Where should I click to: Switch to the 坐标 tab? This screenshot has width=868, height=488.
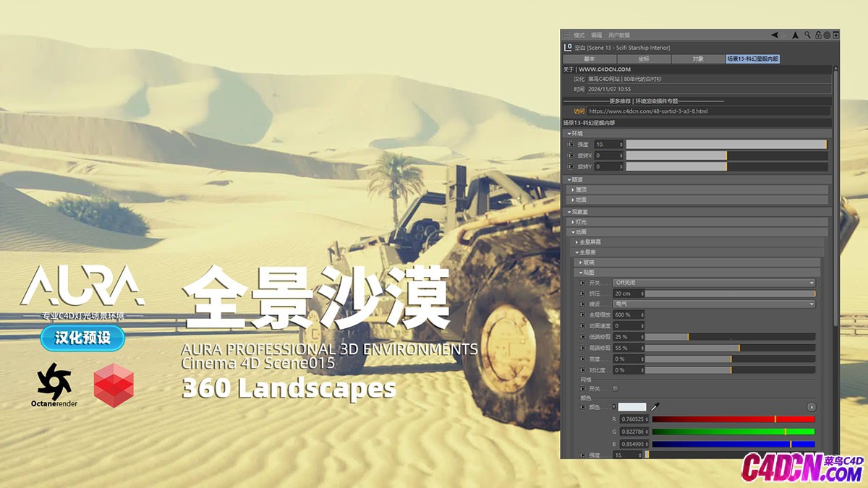644,59
